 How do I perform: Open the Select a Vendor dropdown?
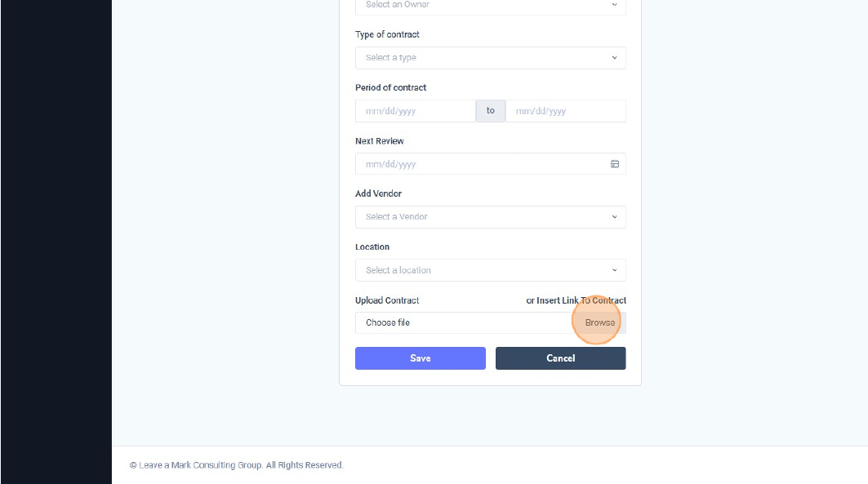[x=490, y=216]
